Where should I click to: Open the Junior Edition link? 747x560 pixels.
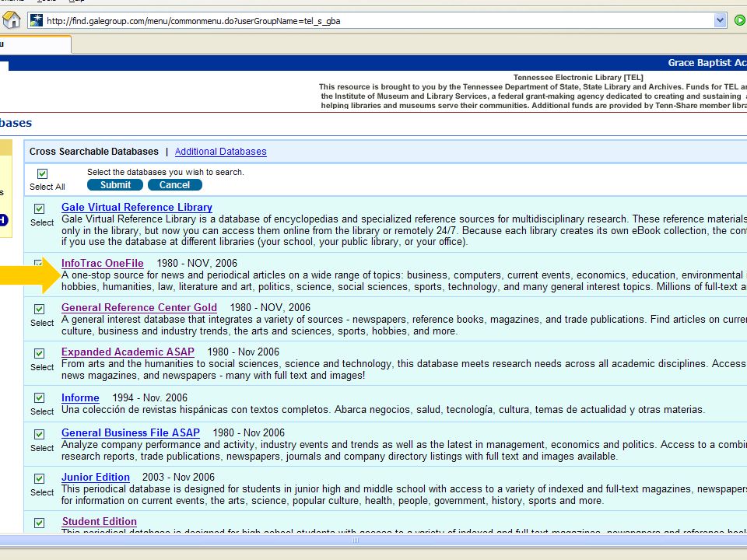[x=95, y=477]
